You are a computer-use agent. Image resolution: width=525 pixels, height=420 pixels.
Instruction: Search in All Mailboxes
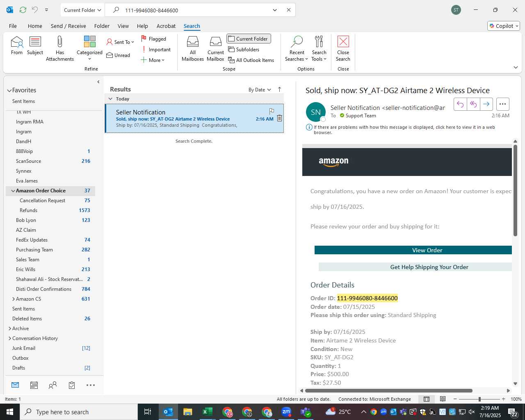click(193, 48)
